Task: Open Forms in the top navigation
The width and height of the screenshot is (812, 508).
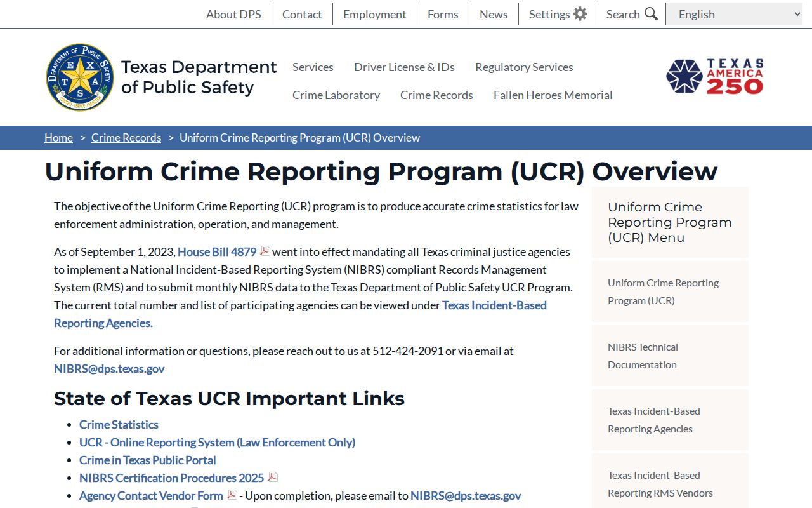Action: 443,14
